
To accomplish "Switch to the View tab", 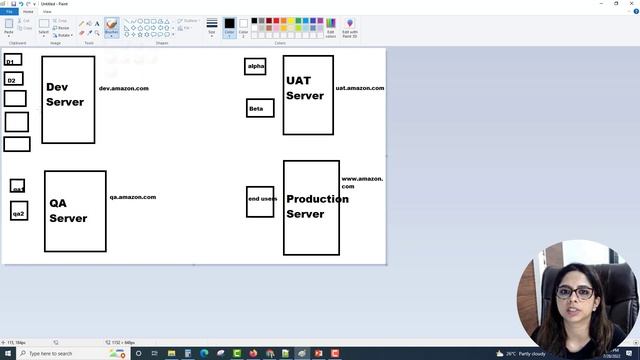I will point(47,12).
